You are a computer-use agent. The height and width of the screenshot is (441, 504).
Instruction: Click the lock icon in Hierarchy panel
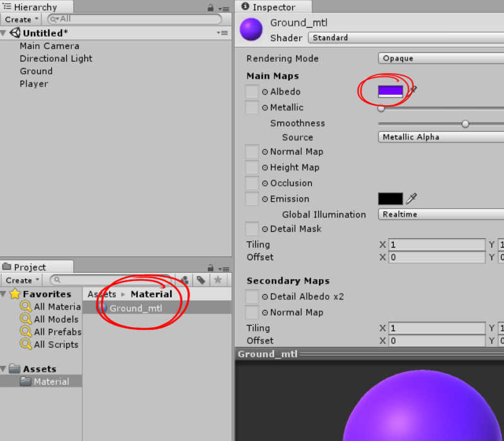tap(210, 8)
